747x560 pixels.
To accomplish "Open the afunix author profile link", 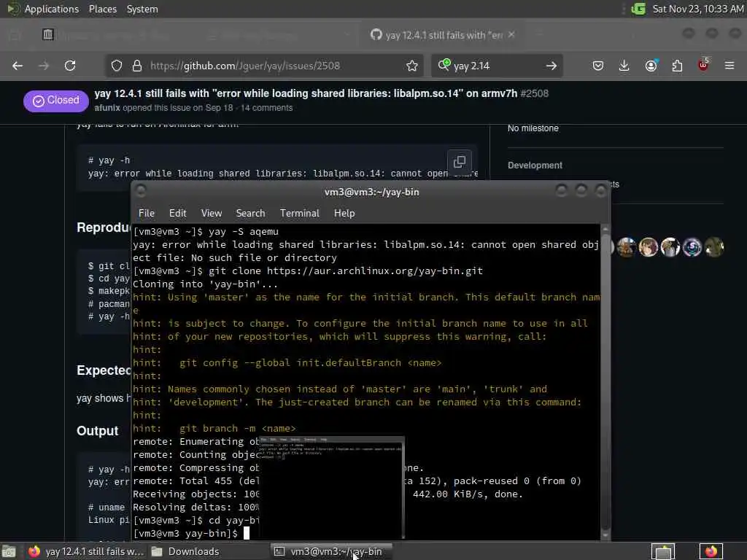I will coord(107,108).
